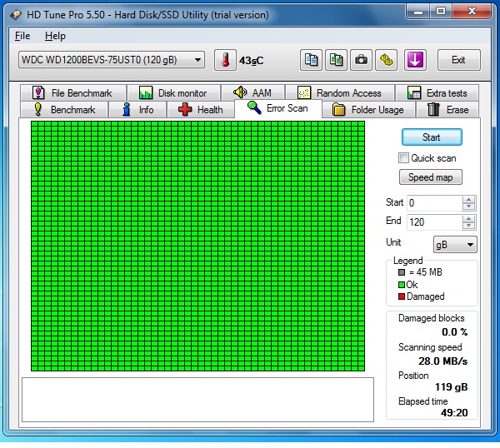Increase the End value with up arrow
This screenshot has width=500, height=448.
(x=468, y=218)
